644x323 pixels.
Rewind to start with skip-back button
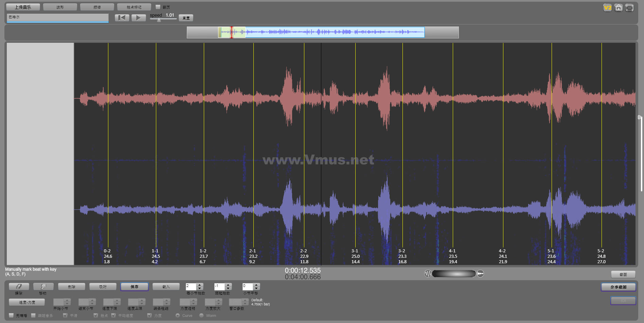[122, 18]
